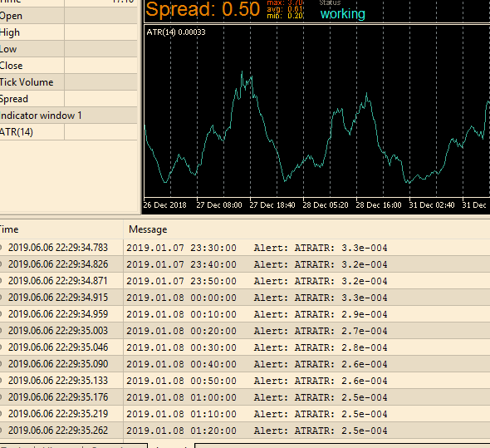Click the Indicator window 1 section header
Image resolution: width=490 pixels, height=448 pixels.
pos(68,116)
